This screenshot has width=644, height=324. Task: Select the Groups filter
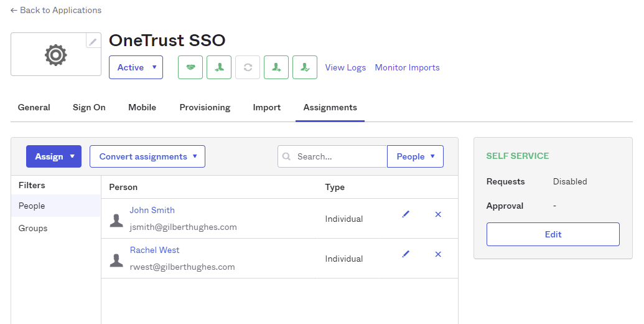tap(55, 228)
